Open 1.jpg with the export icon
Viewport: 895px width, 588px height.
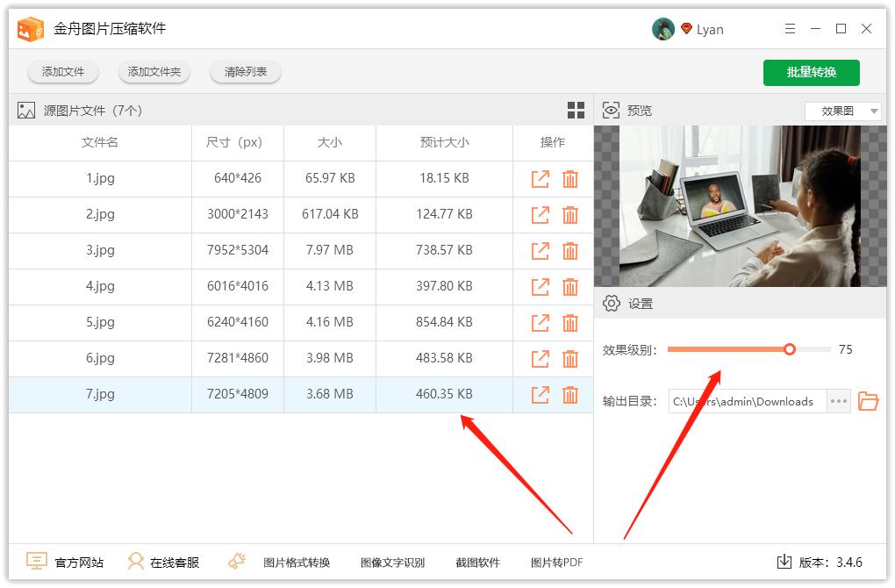pos(540,178)
